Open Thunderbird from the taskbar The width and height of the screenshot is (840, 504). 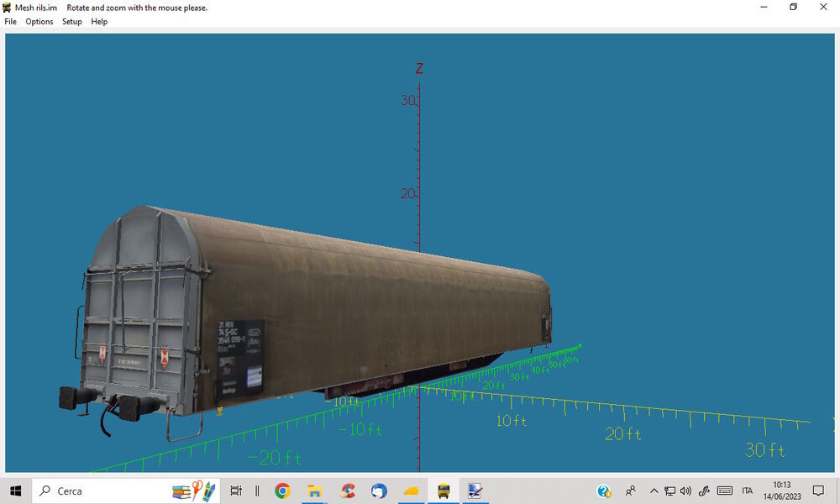(380, 491)
